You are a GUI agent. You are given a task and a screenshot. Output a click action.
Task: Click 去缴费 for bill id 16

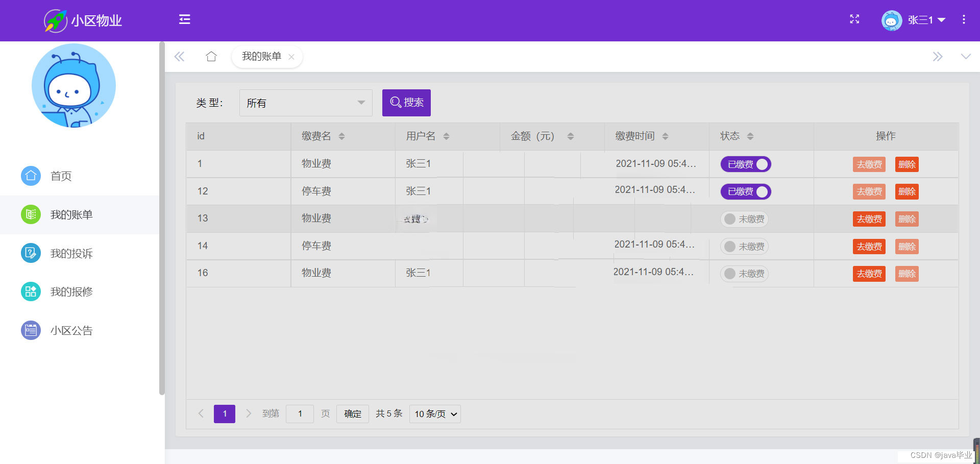(869, 274)
